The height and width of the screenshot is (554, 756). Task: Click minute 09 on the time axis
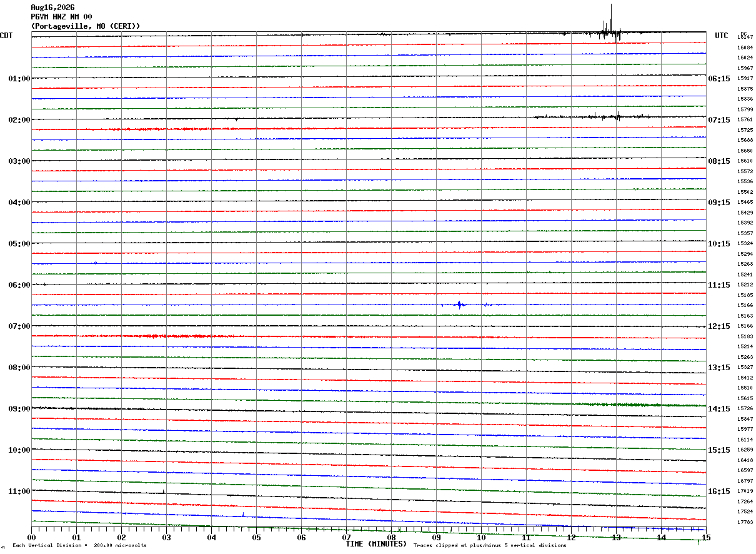436,538
